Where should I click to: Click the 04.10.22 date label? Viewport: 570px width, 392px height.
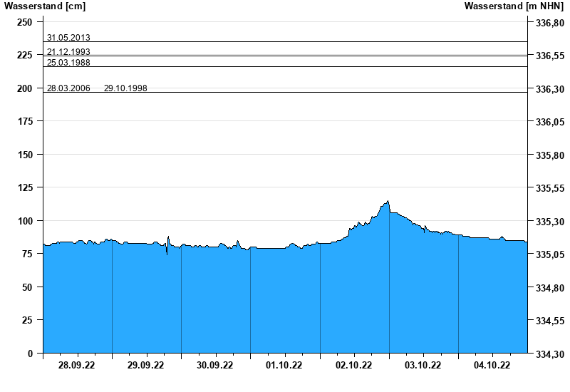point(492,366)
